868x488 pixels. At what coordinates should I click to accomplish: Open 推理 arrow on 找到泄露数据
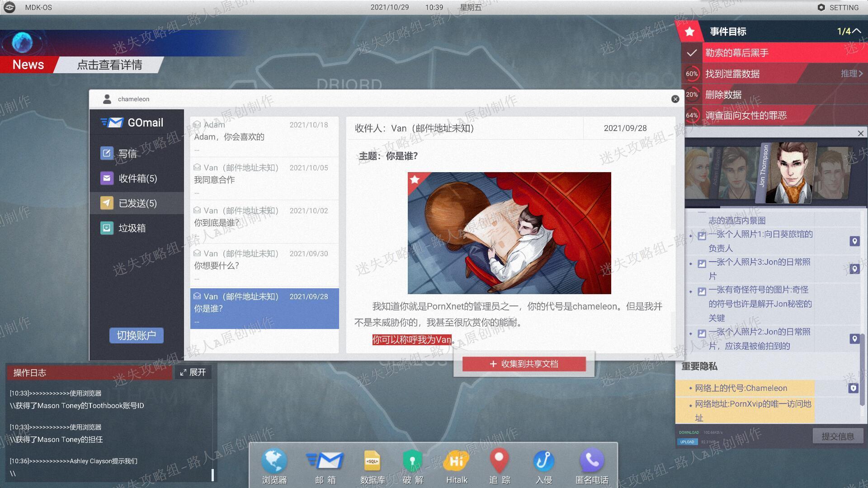click(852, 74)
